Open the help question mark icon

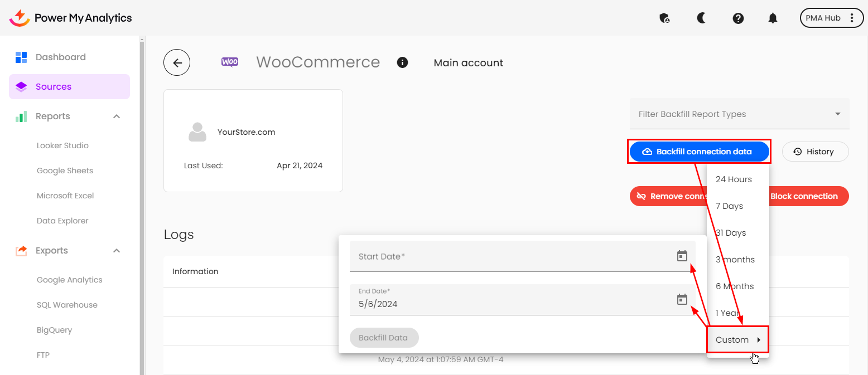738,18
